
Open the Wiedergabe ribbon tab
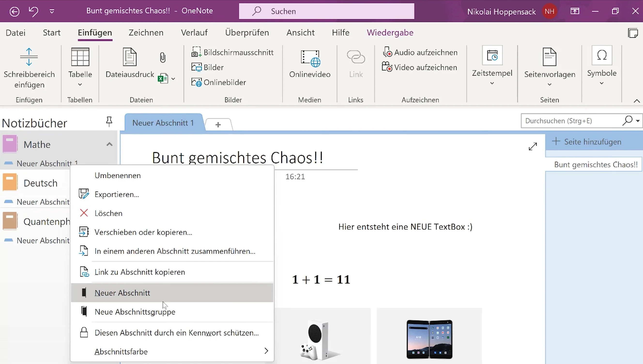[390, 32]
